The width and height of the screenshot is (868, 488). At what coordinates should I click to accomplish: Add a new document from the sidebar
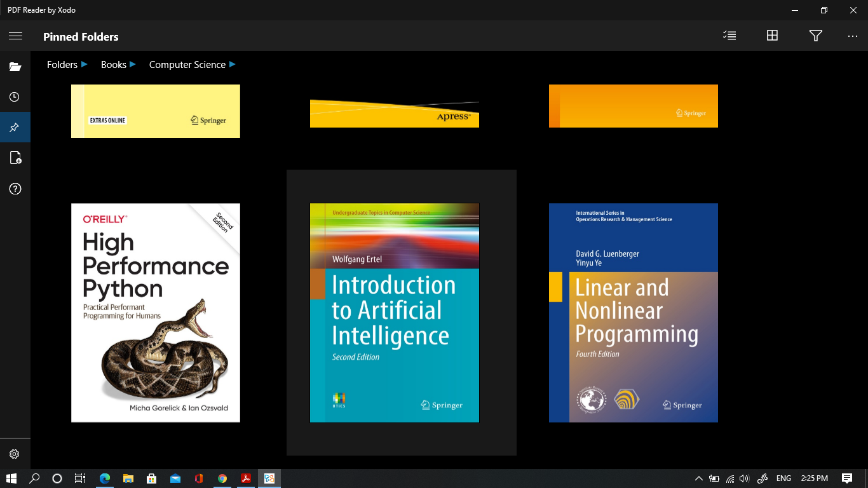point(15,157)
